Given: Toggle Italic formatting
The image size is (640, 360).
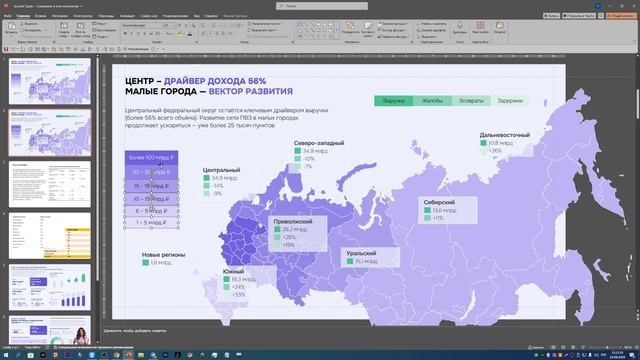Looking at the screenshot, I should (131, 34).
